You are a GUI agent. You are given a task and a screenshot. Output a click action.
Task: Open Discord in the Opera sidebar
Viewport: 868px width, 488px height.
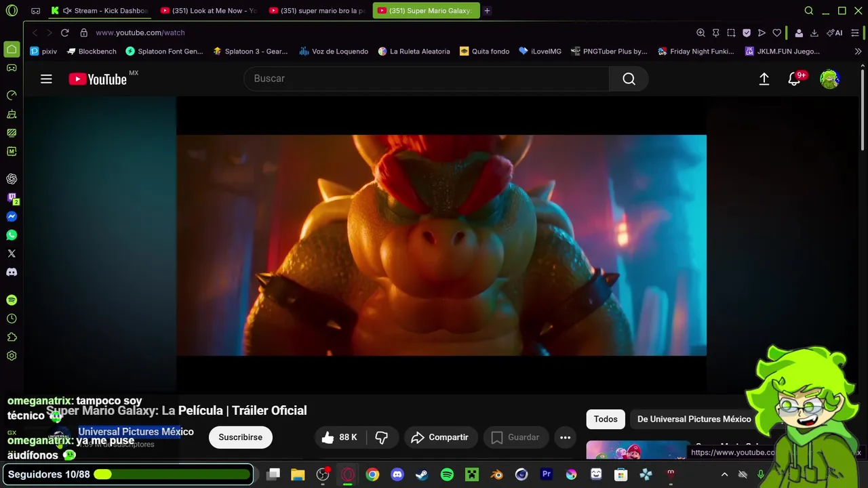tap(12, 272)
